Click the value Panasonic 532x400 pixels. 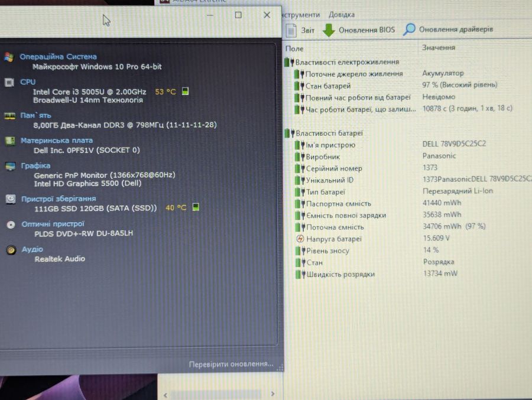439,156
